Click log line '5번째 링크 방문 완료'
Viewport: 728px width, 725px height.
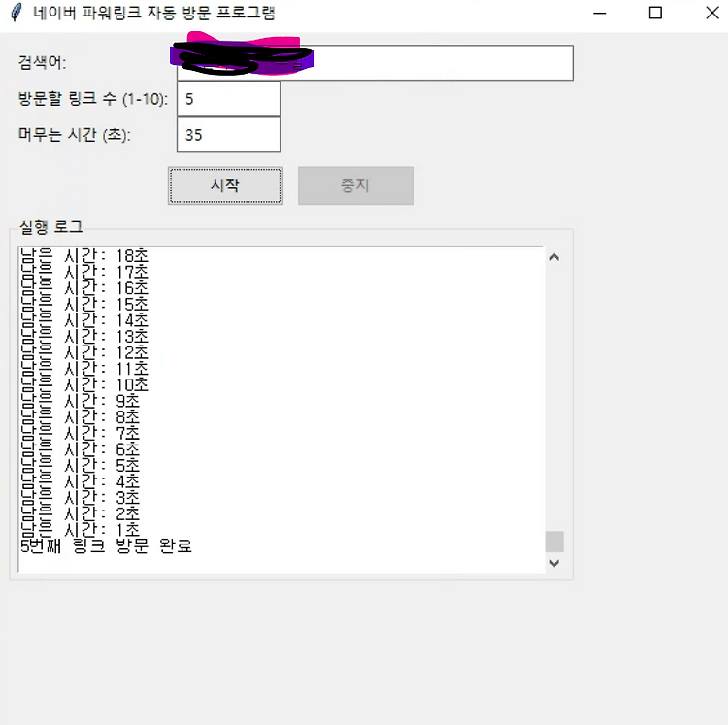[107, 545]
